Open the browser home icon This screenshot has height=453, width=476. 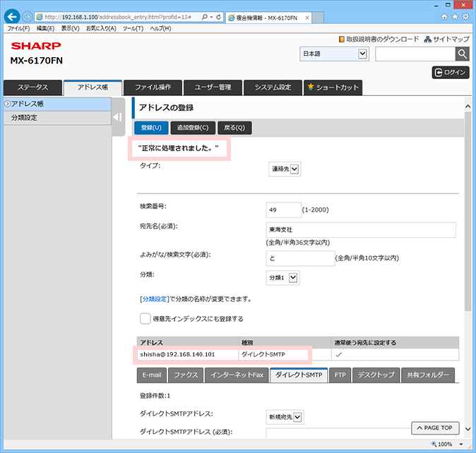tap(444, 17)
